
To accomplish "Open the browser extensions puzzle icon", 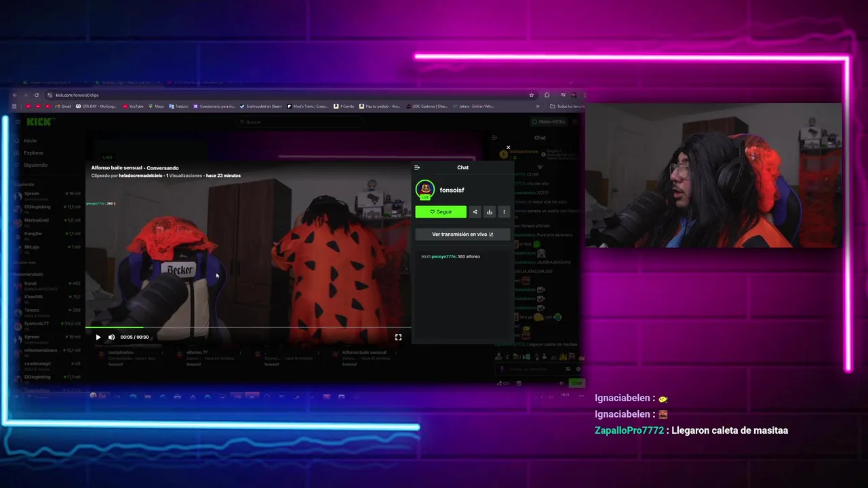I will (x=547, y=95).
